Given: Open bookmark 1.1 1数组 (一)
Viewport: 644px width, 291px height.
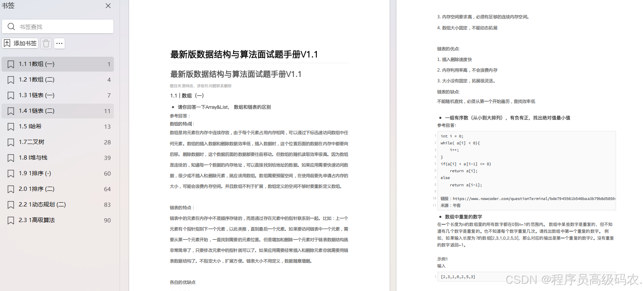Looking at the screenshot, I should (58, 64).
